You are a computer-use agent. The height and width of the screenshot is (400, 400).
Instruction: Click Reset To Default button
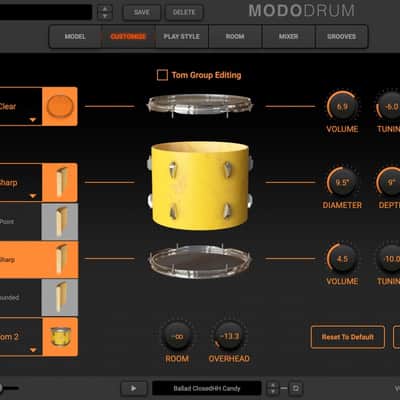pos(348,337)
